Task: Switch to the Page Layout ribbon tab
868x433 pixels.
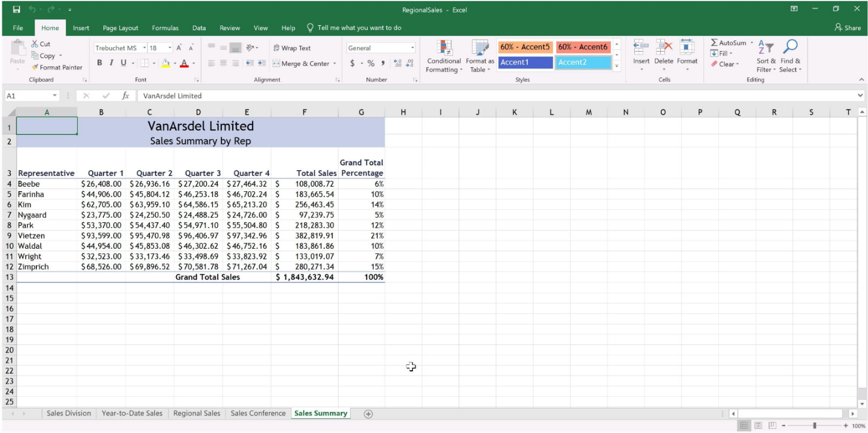Action: coord(120,28)
